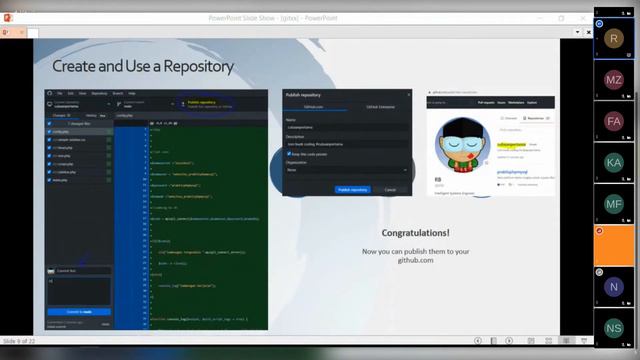Select participant FA video tile
This screenshot has height=360, width=640.
614,121
